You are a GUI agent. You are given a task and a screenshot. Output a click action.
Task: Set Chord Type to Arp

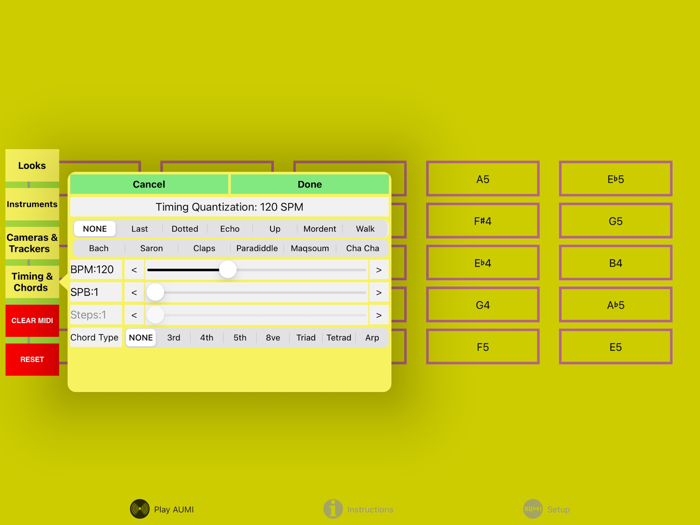[372, 338]
